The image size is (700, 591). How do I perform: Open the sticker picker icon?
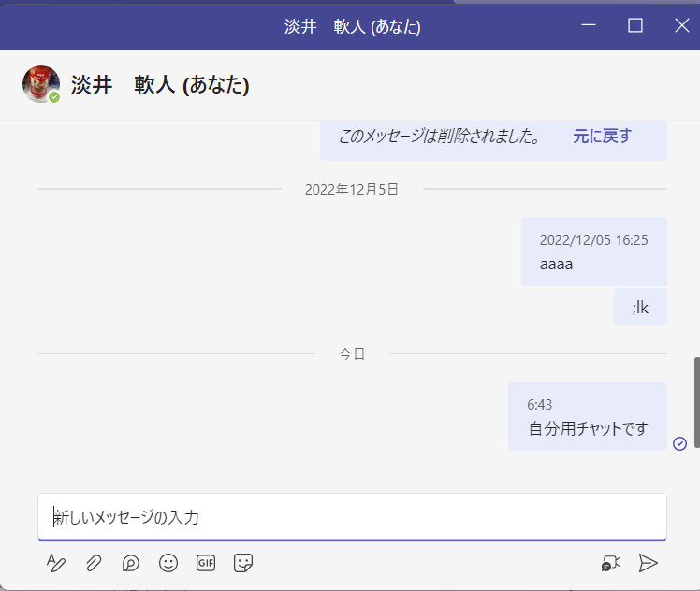click(243, 563)
